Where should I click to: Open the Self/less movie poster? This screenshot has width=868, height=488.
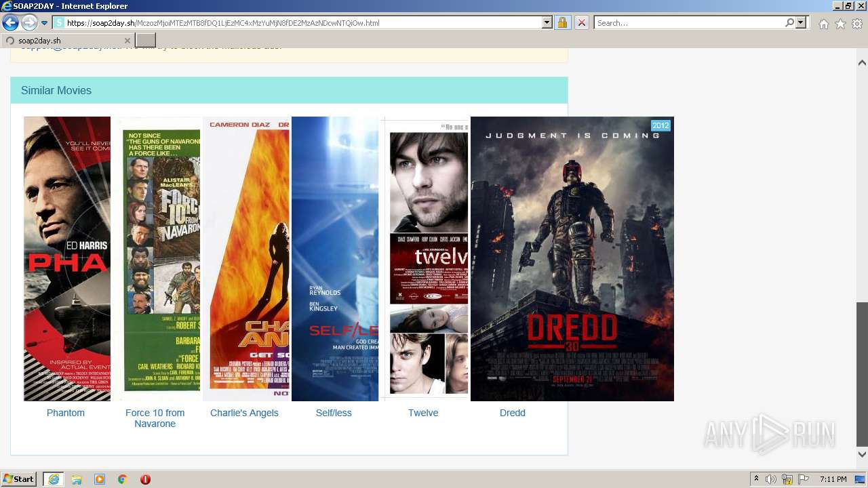click(x=335, y=259)
